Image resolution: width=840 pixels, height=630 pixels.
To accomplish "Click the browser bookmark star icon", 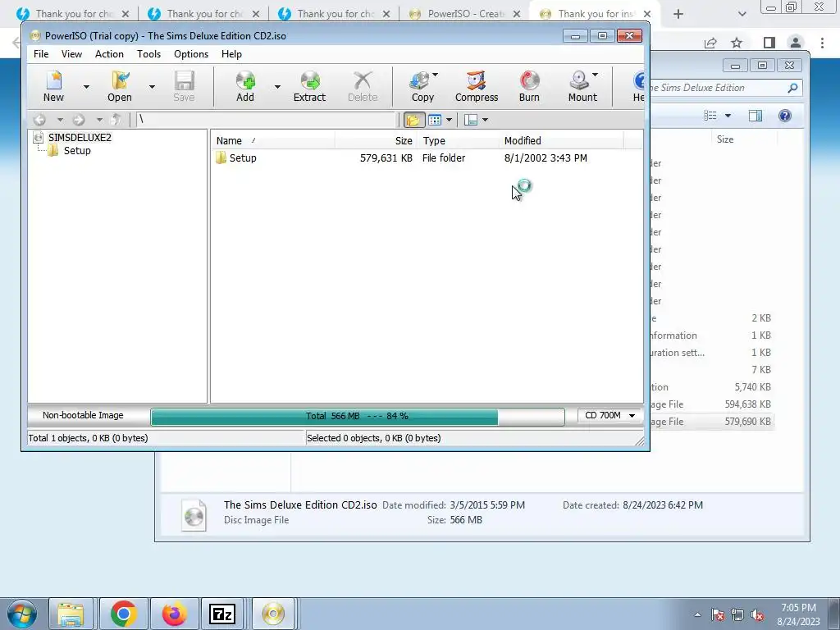I will pos(737,43).
